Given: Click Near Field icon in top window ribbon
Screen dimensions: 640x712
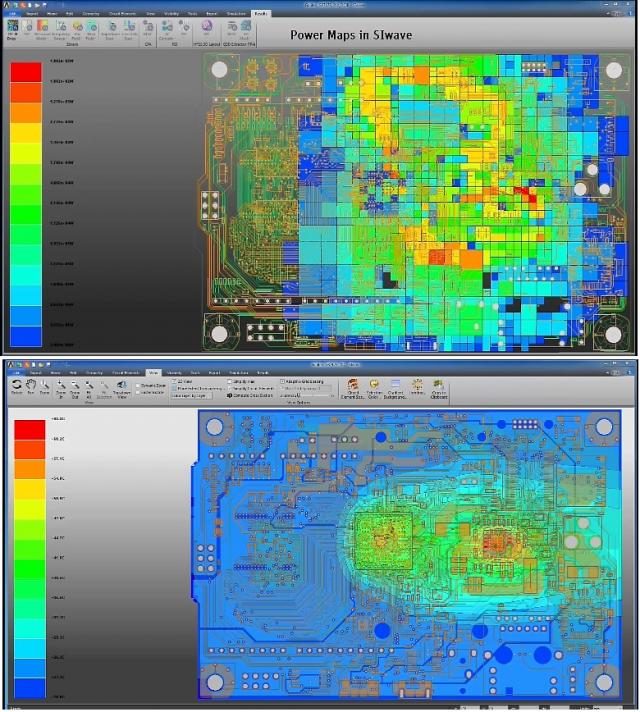Looking at the screenshot, I should coord(91,30).
